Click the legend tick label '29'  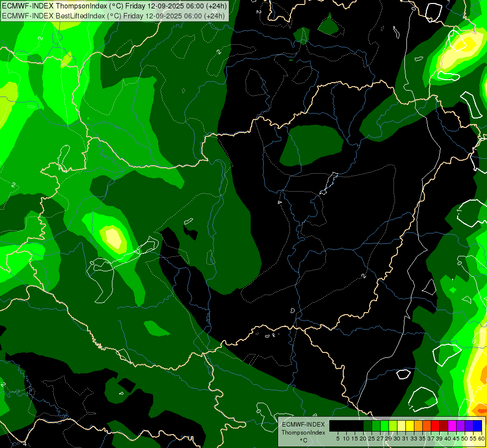point(389,439)
